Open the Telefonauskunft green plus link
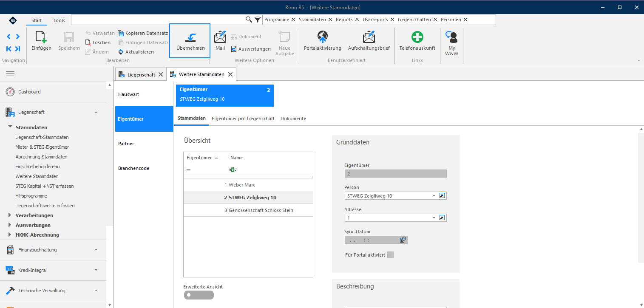644x308 pixels. [x=417, y=37]
